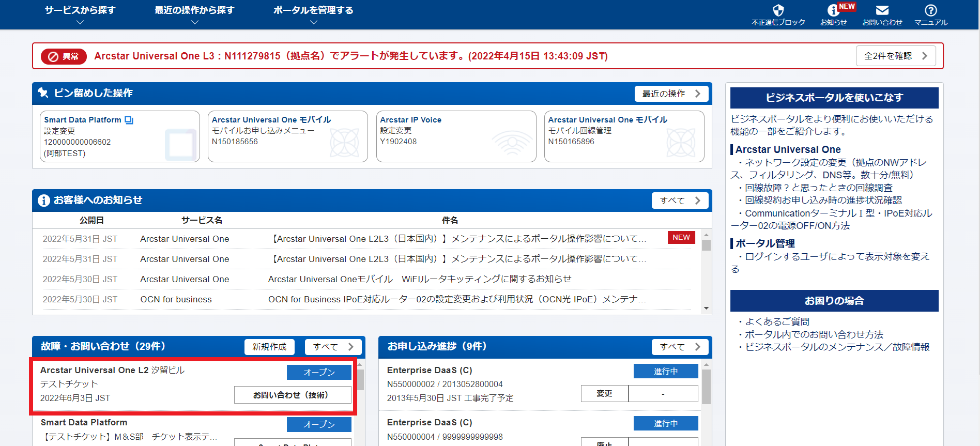This screenshot has width=980, height=446.
Task: Open WiFiルータキッティングに関するお知らせ notice
Action: [366, 279]
